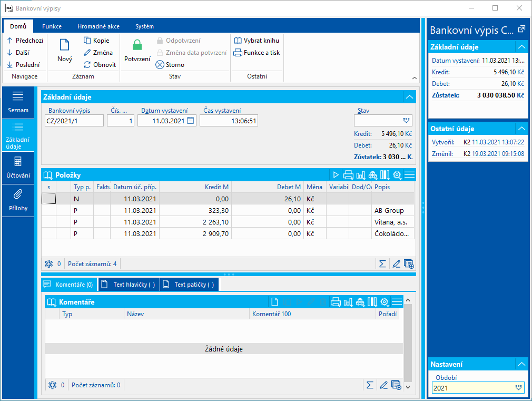The image size is (532, 401).
Task: Click chart icon in Položky toolbar
Action: point(361,175)
